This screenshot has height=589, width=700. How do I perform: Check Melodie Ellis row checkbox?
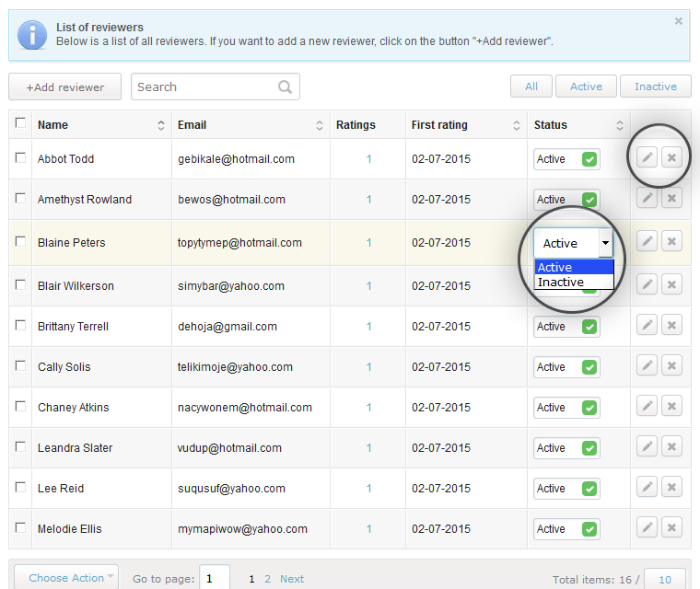coord(20,527)
